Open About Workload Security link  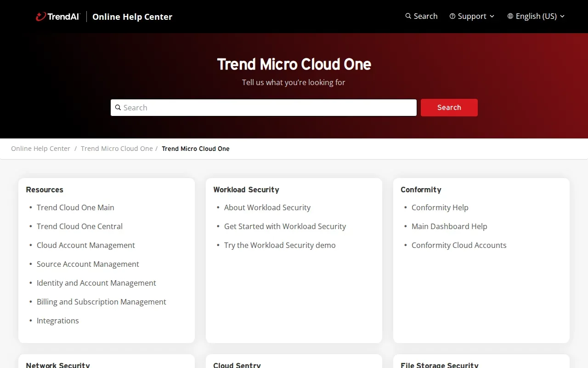pyautogui.click(x=267, y=207)
